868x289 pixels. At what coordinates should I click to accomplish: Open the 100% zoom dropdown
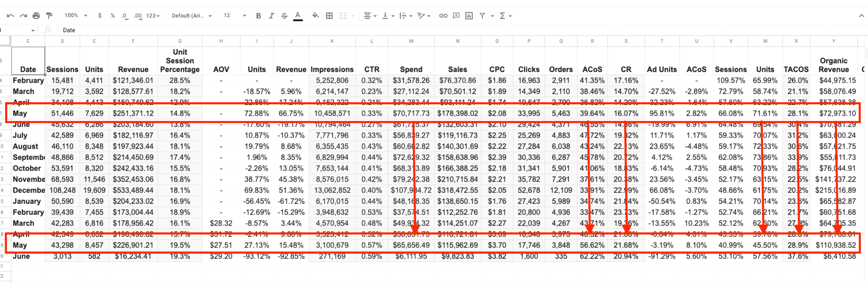click(76, 16)
